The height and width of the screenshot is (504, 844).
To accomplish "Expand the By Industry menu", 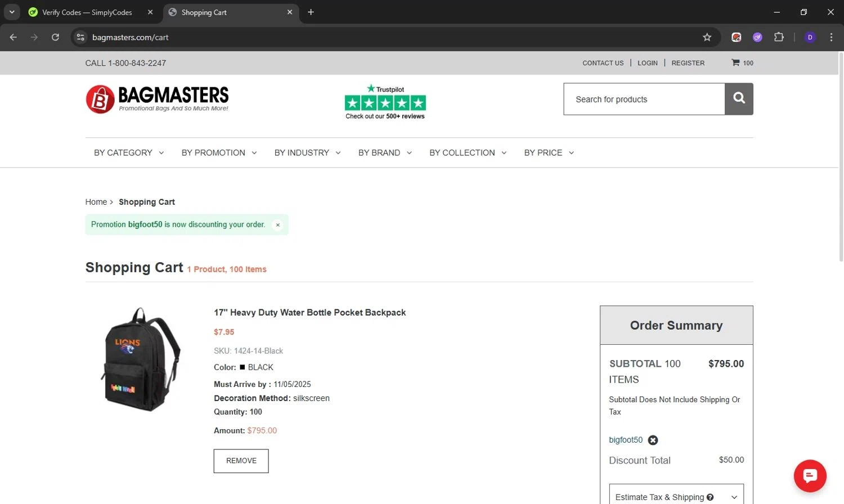I will point(307,152).
